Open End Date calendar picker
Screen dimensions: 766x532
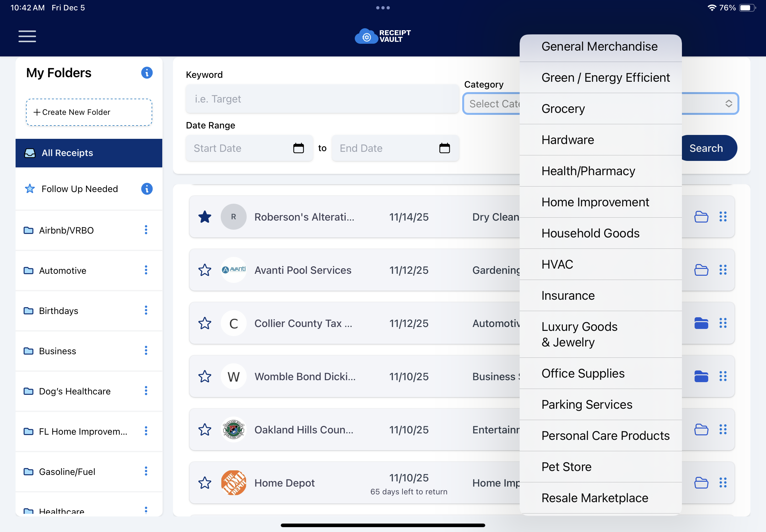(x=444, y=148)
